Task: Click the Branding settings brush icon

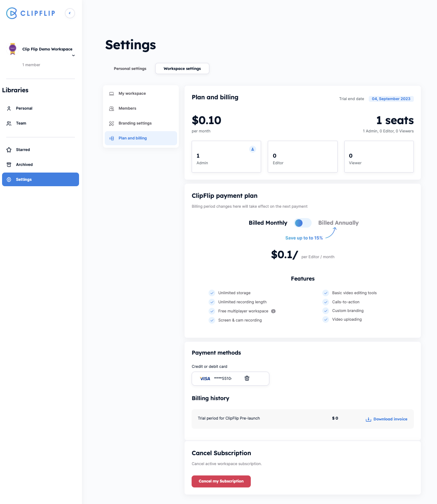Action: tap(111, 123)
